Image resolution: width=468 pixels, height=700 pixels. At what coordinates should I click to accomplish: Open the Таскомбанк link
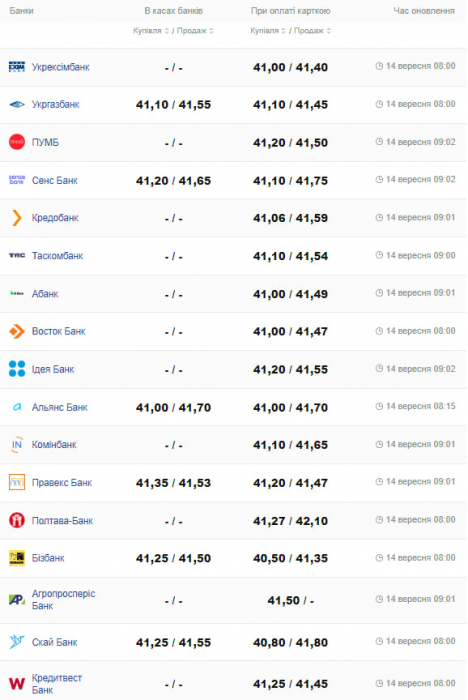click(x=57, y=256)
